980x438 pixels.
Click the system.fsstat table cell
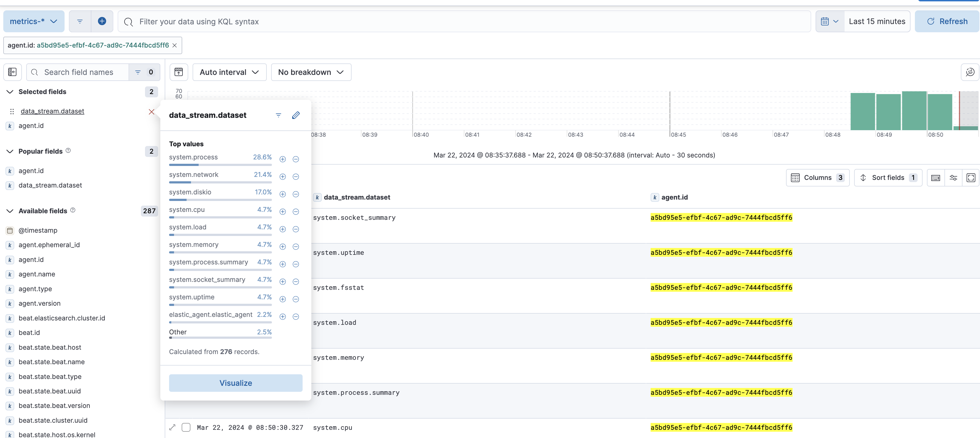point(338,287)
